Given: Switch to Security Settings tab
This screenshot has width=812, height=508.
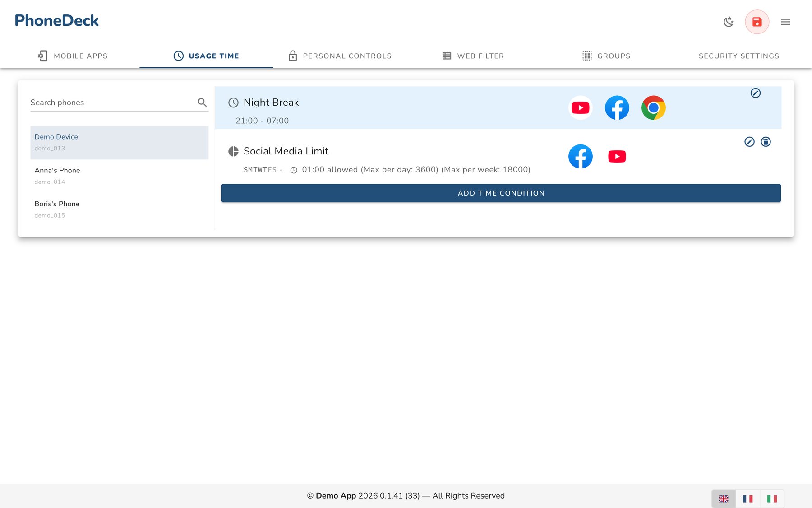Looking at the screenshot, I should point(739,56).
